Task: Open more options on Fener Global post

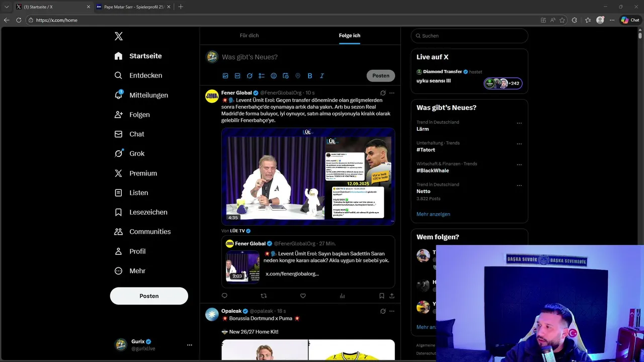Action: click(392, 93)
